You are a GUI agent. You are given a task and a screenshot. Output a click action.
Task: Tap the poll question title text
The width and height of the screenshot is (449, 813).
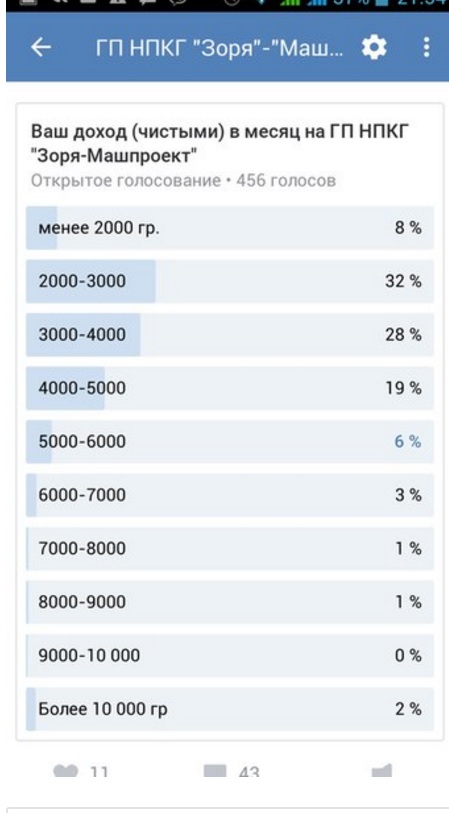(x=220, y=143)
